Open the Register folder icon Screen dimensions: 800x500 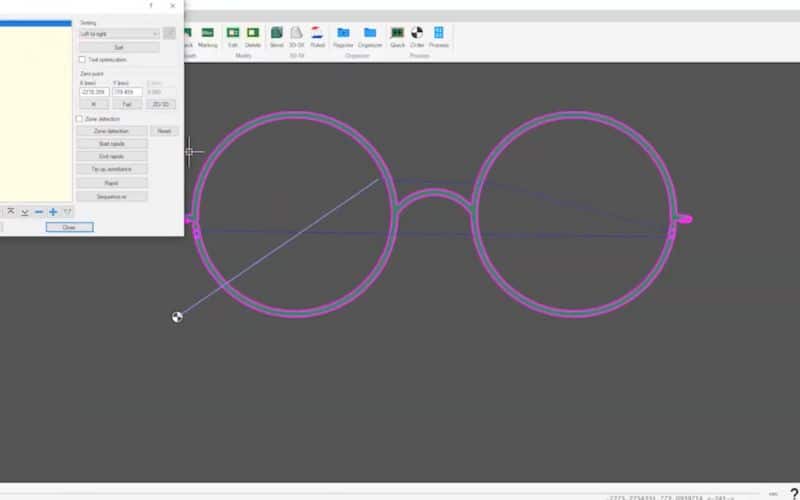[343, 34]
